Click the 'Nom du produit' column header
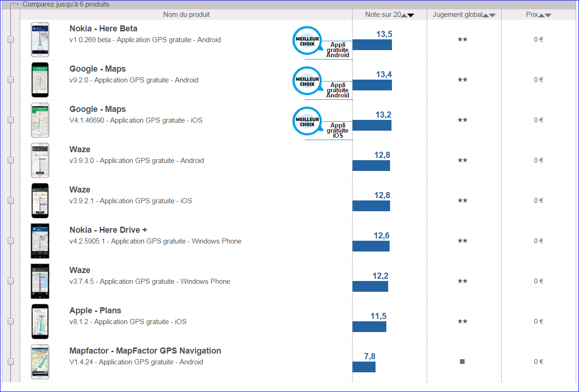The image size is (579, 392). pos(186,15)
